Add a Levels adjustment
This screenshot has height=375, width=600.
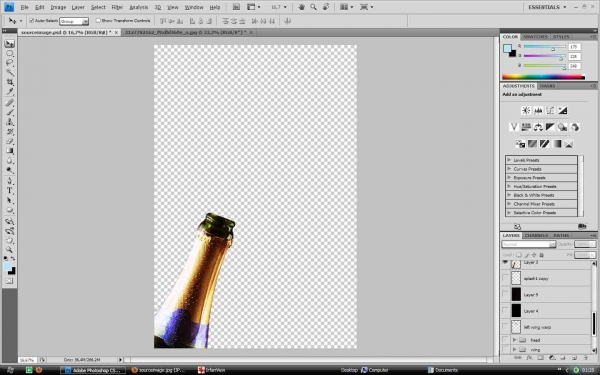click(538, 111)
